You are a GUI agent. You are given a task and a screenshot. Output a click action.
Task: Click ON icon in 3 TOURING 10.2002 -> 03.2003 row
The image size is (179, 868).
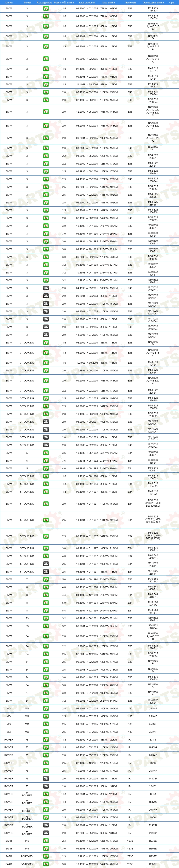pyautogui.click(x=46, y=437)
